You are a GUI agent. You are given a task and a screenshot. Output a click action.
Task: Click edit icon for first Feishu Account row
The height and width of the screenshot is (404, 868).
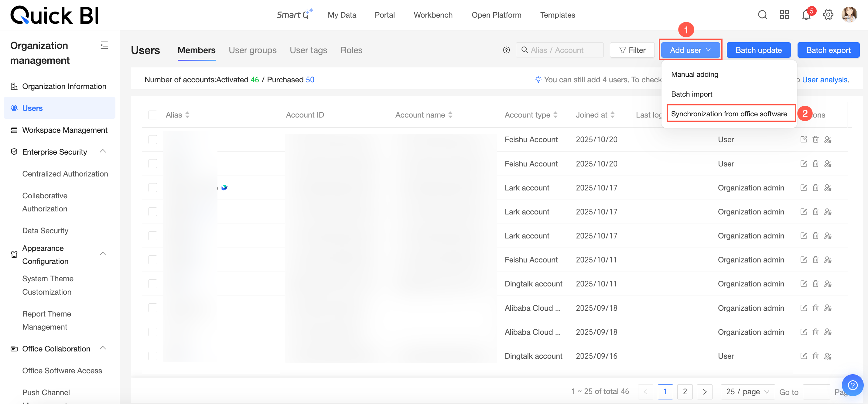804,139
